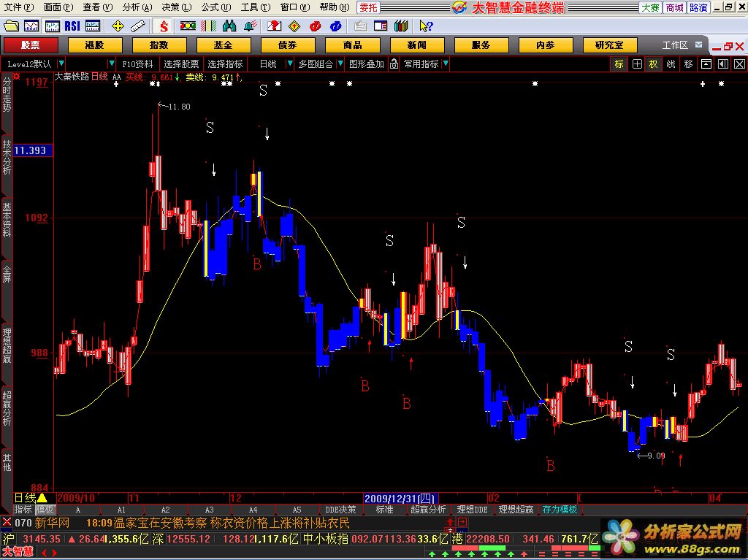Image resolution: width=748 pixels, height=560 pixels.
Task: Click the F10资料 button
Action: point(137,64)
